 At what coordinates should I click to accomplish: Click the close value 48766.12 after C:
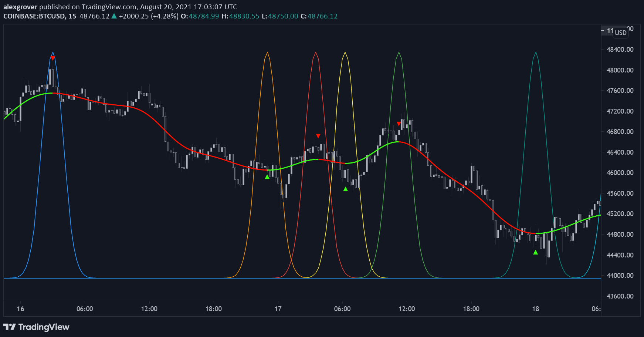(322, 16)
